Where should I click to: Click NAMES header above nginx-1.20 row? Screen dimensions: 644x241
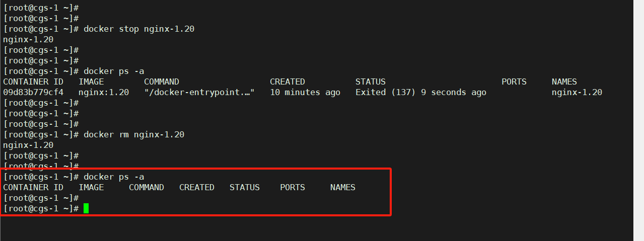(x=564, y=82)
